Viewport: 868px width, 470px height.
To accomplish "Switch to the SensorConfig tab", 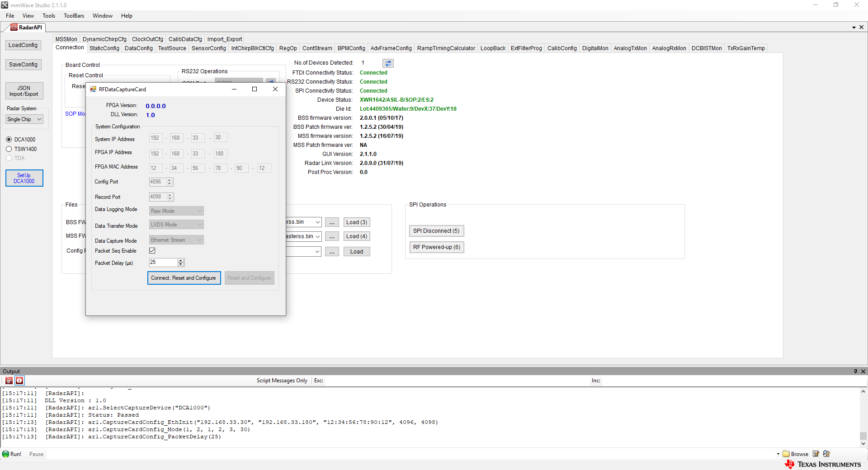I will point(209,48).
